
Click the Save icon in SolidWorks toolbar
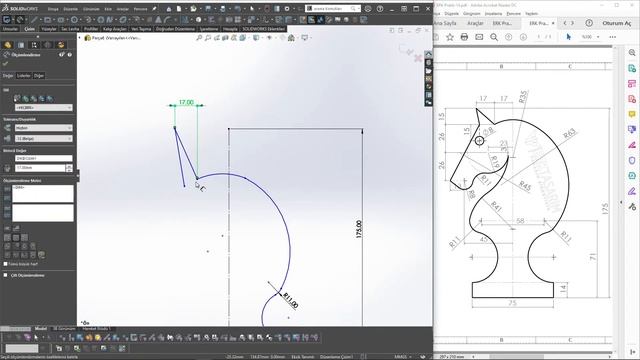[x=209, y=9]
